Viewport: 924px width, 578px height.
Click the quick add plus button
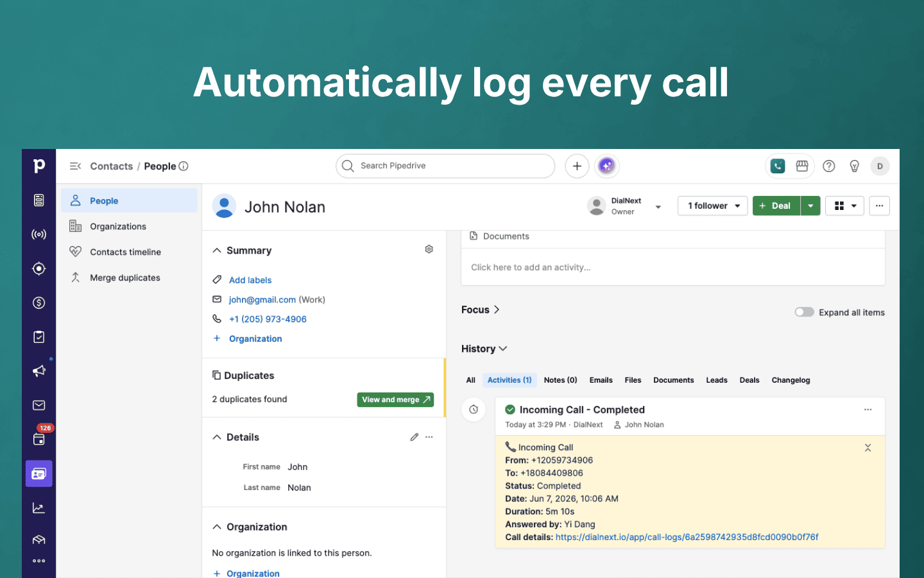click(577, 166)
